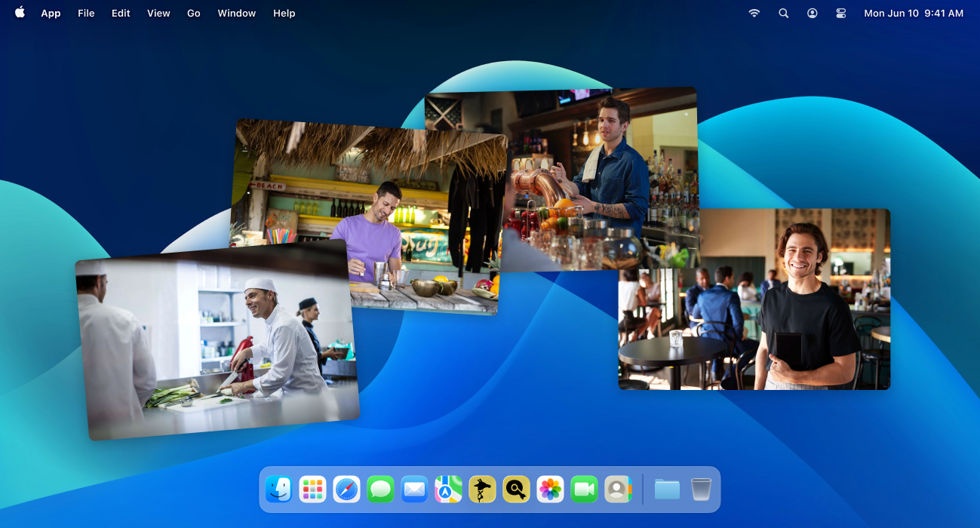The height and width of the screenshot is (528, 980).
Task: Expand the Wi-Fi status menu
Action: point(754,14)
